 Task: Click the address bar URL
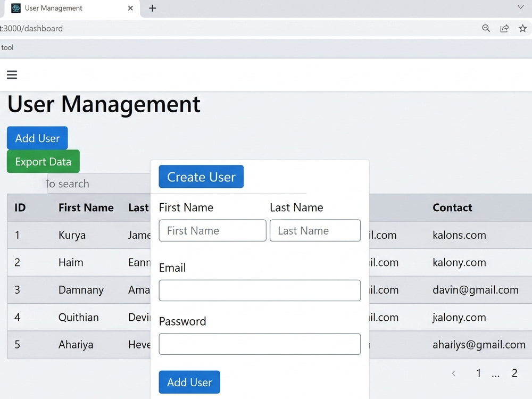click(31, 29)
